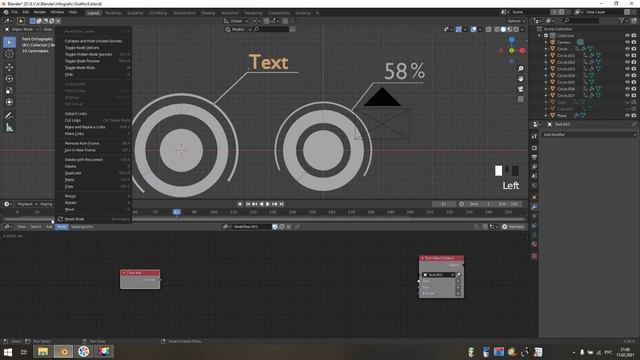Click the Play animation button

click(268, 204)
